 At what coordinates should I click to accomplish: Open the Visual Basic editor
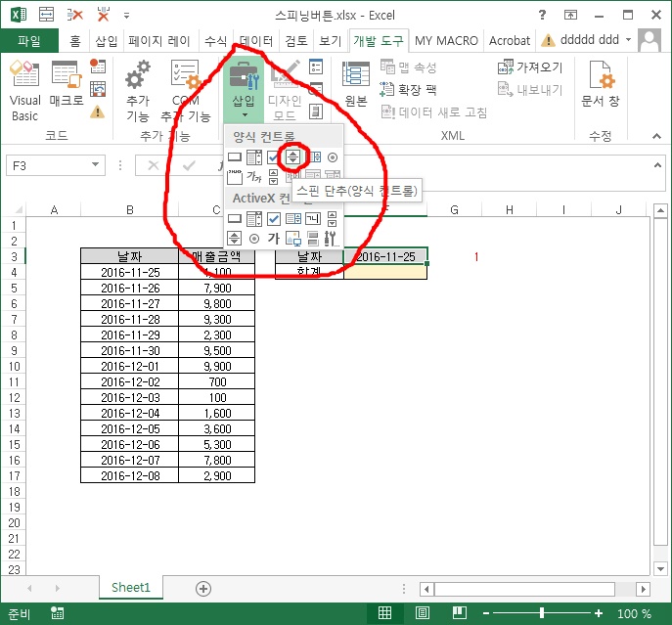[x=24, y=90]
